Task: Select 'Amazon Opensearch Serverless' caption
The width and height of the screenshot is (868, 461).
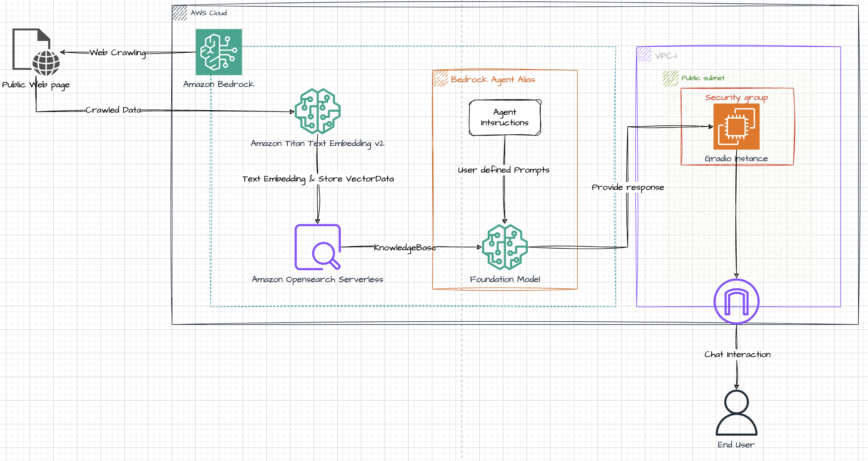Action: click(317, 279)
